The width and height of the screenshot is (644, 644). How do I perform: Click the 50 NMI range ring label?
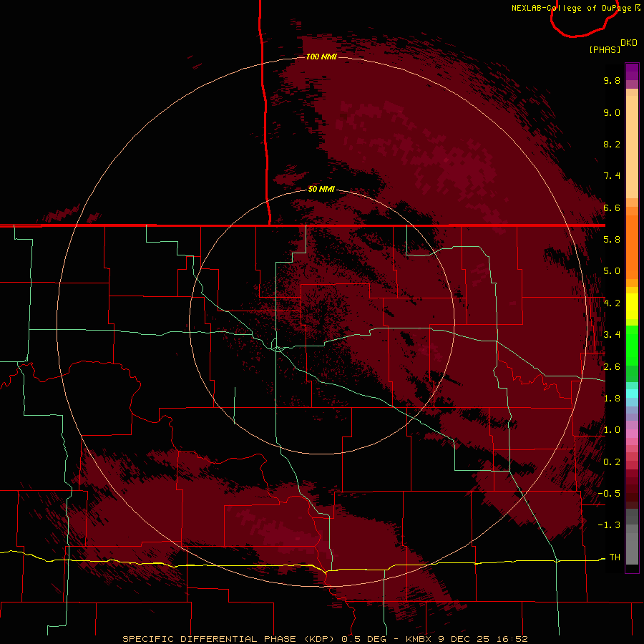click(x=321, y=189)
